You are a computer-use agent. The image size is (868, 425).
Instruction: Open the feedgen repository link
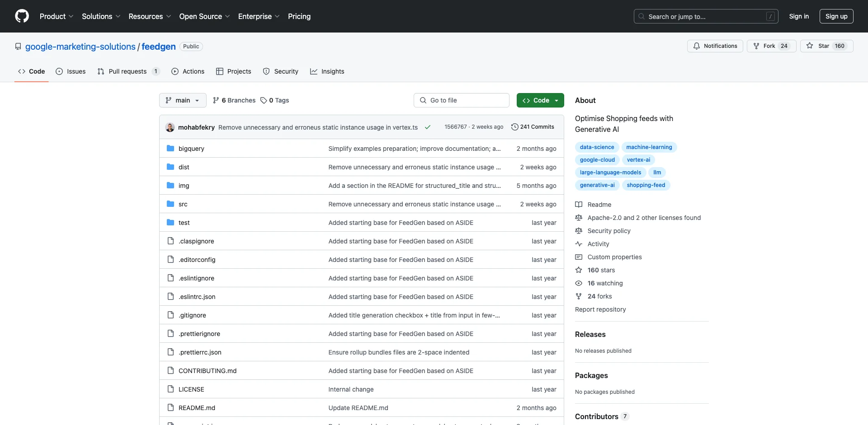(x=159, y=47)
